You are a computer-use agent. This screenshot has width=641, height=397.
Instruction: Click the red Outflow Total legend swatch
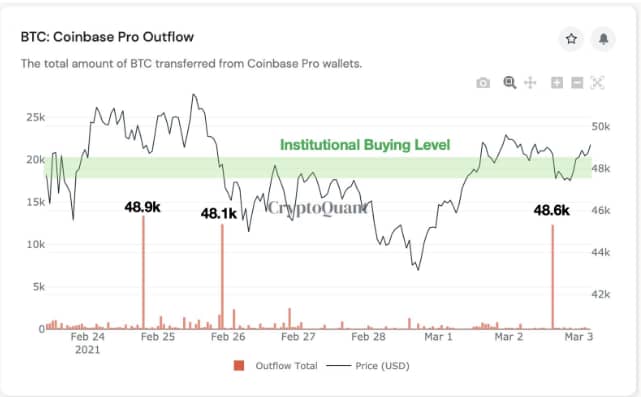tap(239, 366)
